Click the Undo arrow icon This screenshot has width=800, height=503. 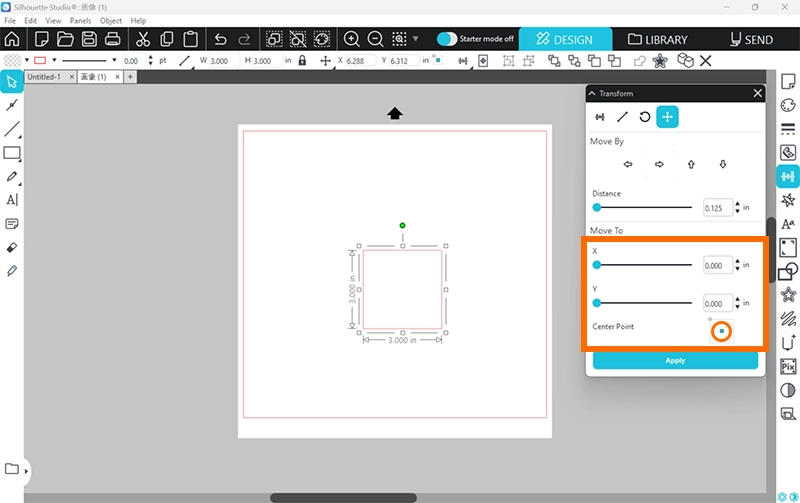click(220, 40)
